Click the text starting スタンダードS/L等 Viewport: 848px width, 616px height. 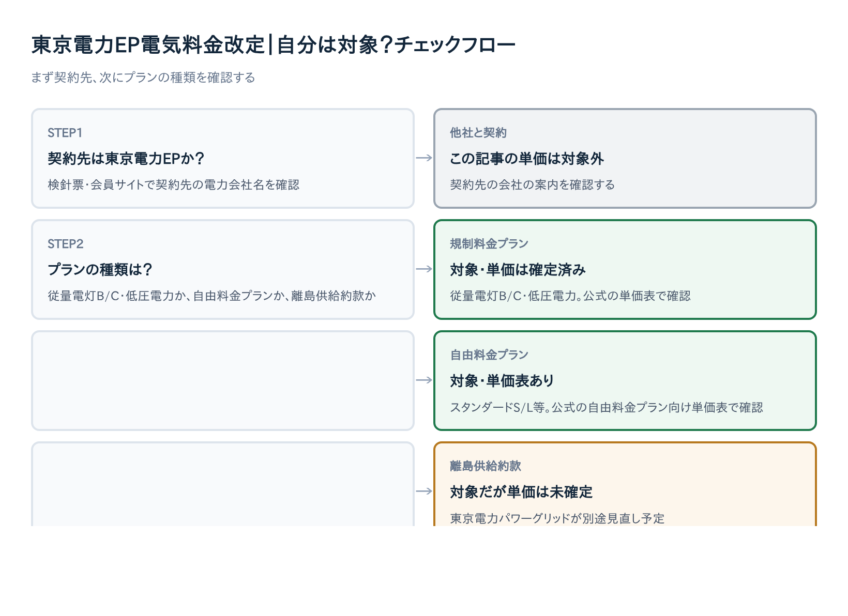(x=607, y=408)
